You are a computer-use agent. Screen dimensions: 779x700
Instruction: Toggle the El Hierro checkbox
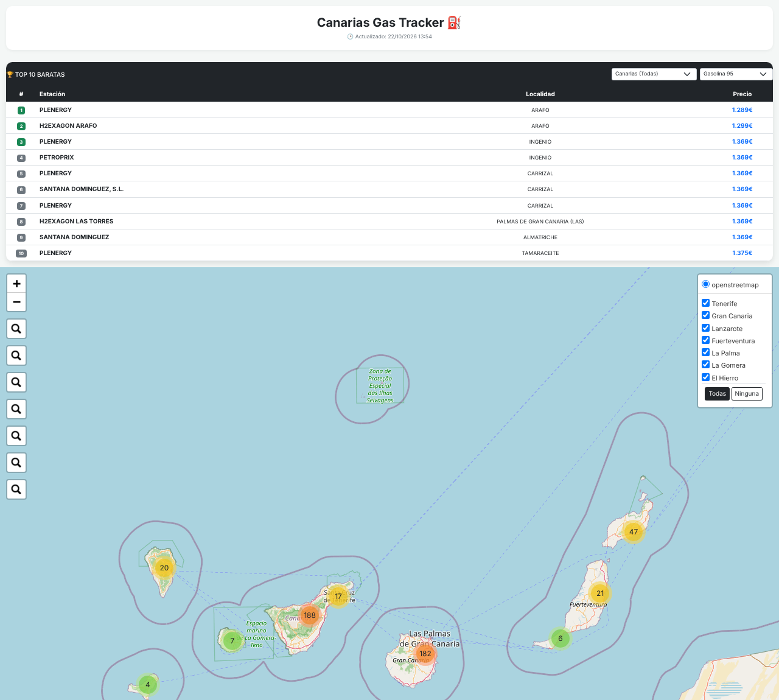pos(706,377)
